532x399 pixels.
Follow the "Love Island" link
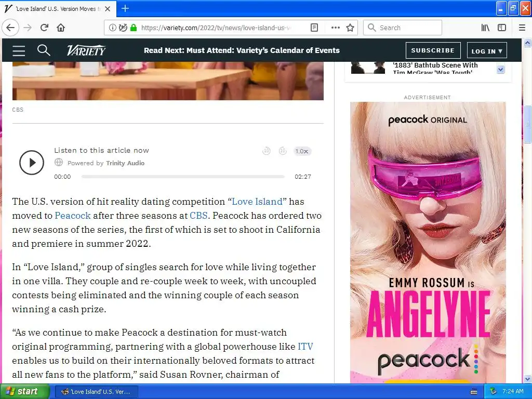[257, 202]
